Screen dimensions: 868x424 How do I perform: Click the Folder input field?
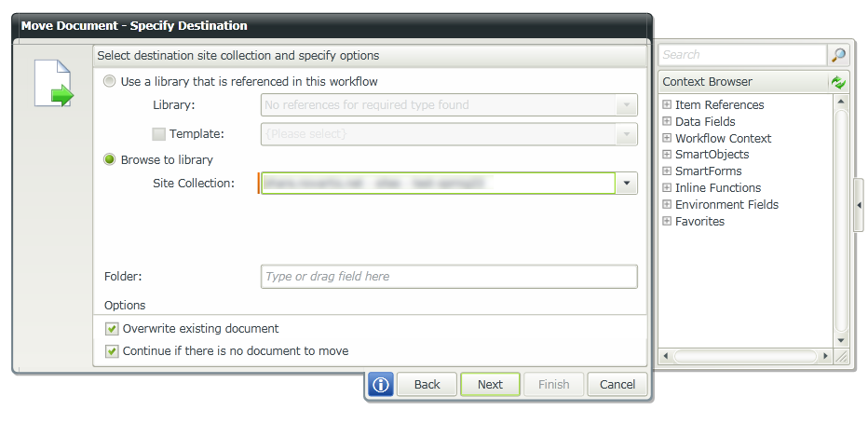coord(449,277)
